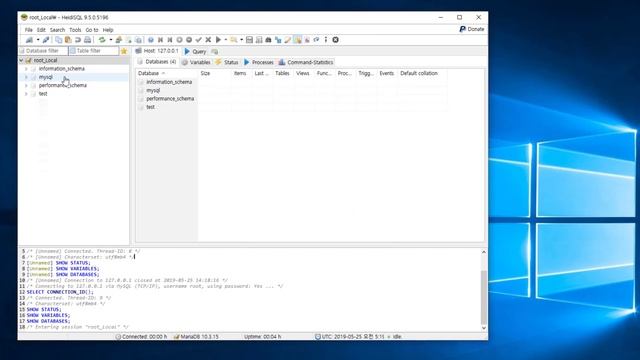Image resolution: width=640 pixels, height=360 pixels.
Task: Open the Search menu
Action: pos(57,30)
